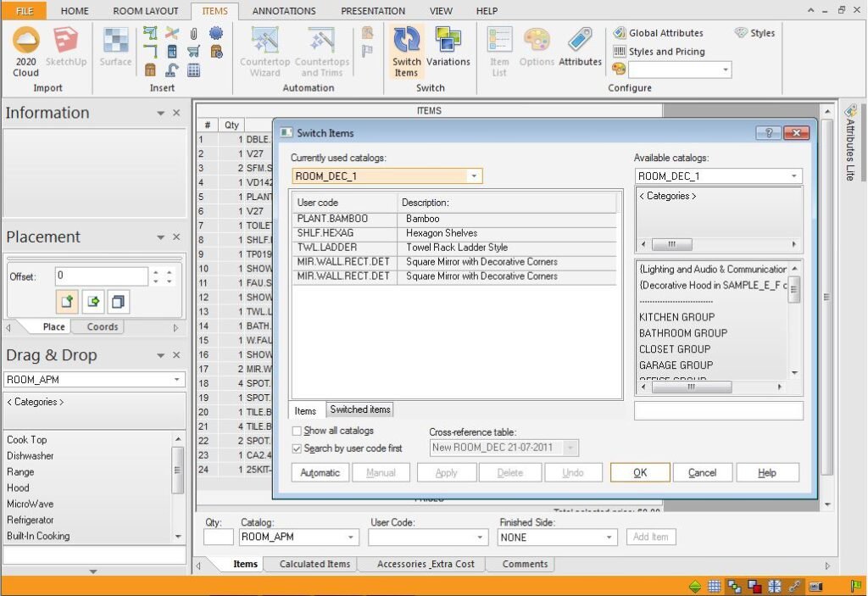
Task: Open the HOME ribbon tab
Action: 75,10
